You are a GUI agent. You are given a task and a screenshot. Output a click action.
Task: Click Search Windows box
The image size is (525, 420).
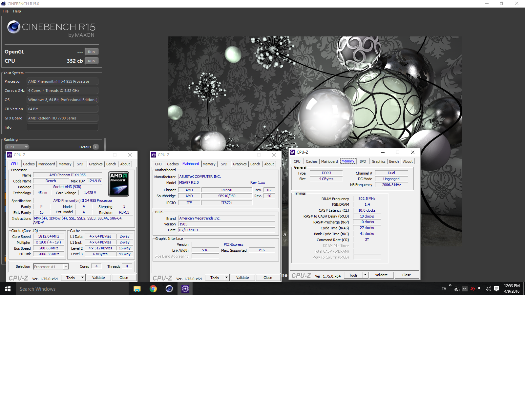pyautogui.click(x=72, y=289)
